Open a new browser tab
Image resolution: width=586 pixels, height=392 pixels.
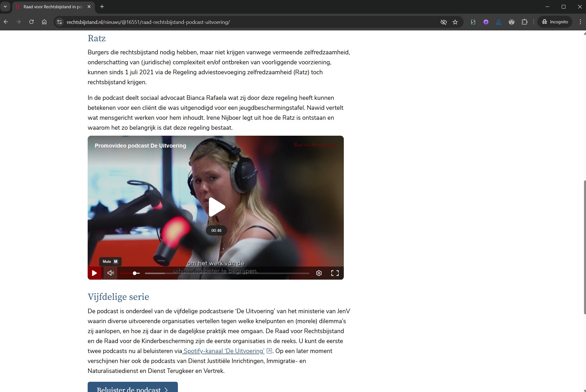[x=102, y=7]
